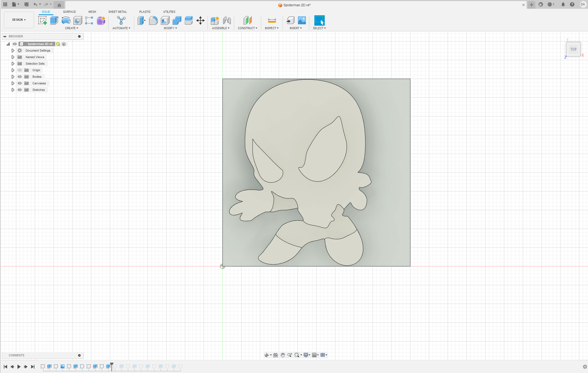Select the Construct plane icon
The width and height of the screenshot is (588, 373).
248,20
